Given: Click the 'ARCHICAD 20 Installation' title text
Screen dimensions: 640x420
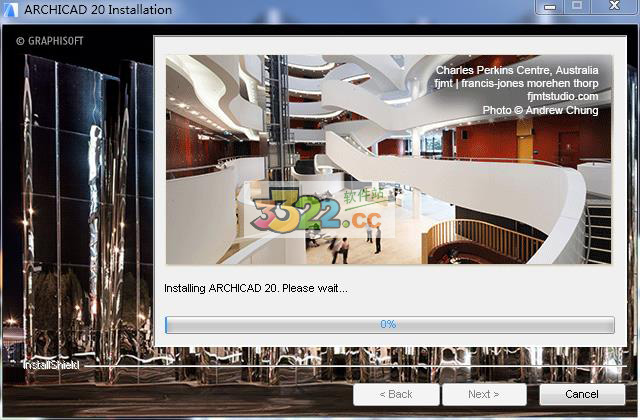Looking at the screenshot, I should [98, 9].
